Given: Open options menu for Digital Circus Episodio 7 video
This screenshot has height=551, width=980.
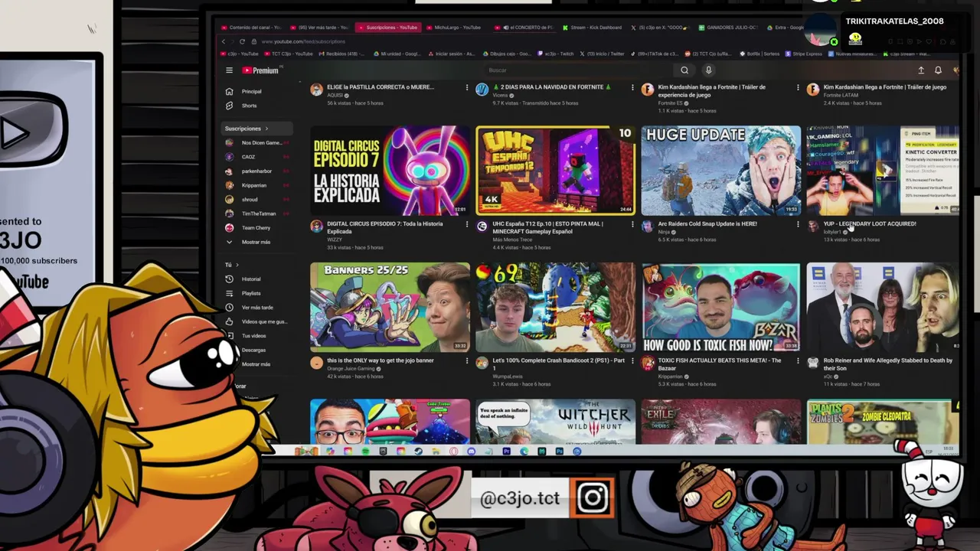Looking at the screenshot, I should 467,225.
